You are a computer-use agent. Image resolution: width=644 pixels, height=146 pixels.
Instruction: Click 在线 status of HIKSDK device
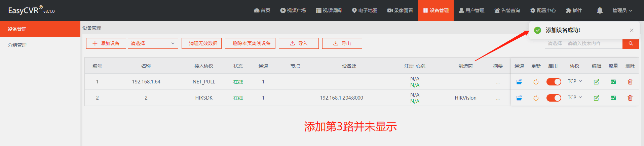[238, 98]
